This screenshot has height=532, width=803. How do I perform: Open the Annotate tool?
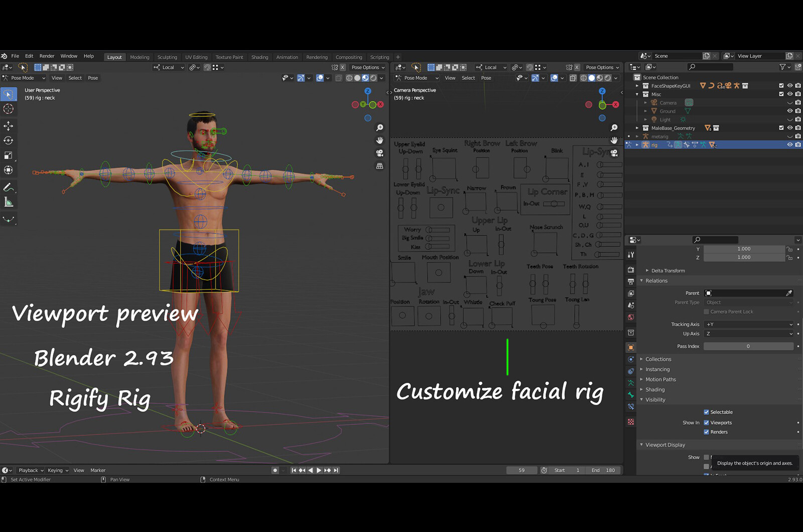[9, 187]
